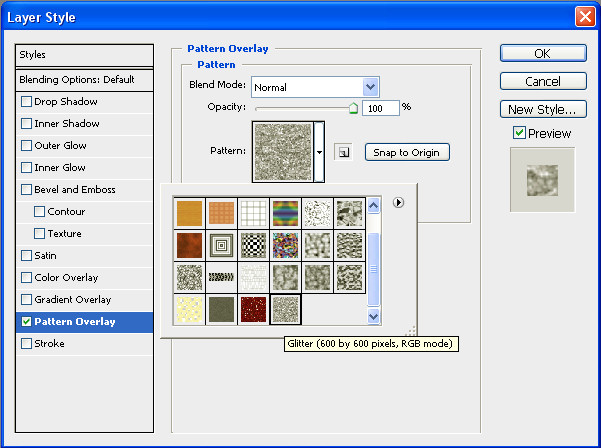
Task: Click the pattern list scroll down arrow
Action: [x=373, y=317]
